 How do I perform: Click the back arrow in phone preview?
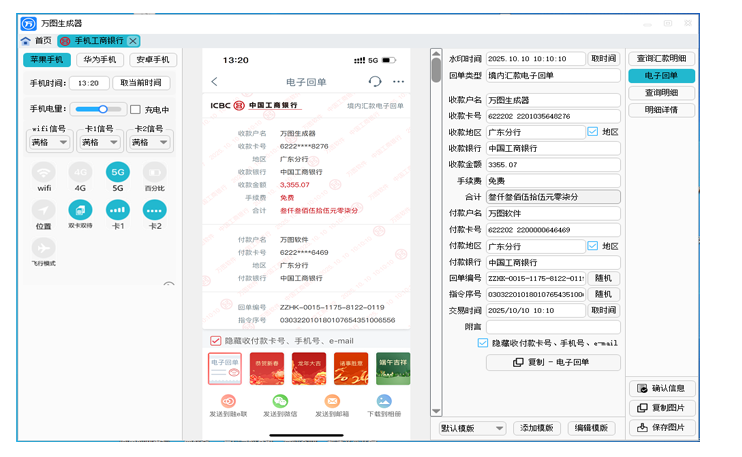coord(214,81)
